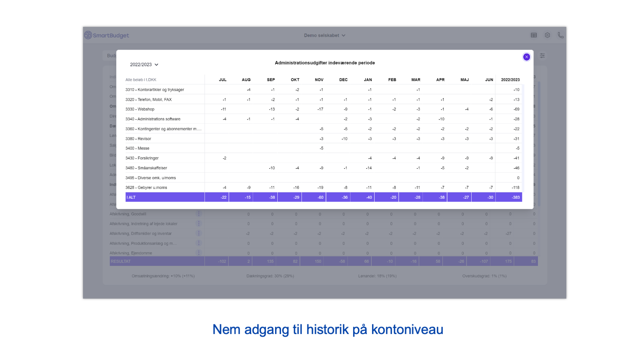Click the phone contact icon

561,35
